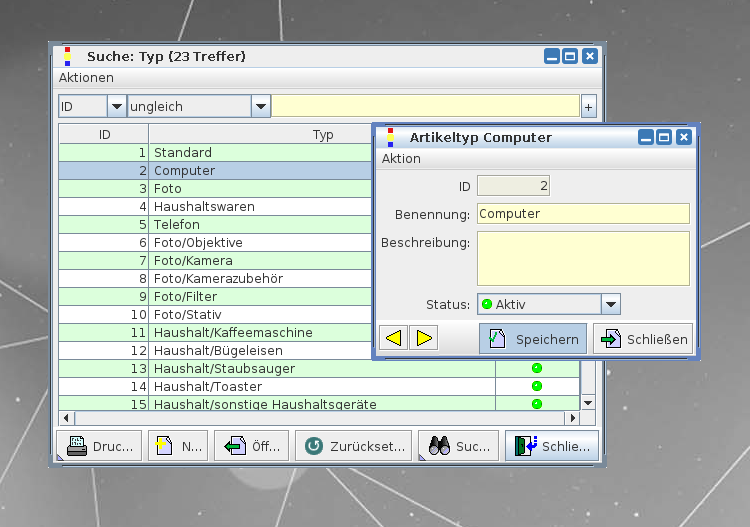Click status dot for Haushalt/sonstige Haushaltsgeräte

(x=536, y=404)
